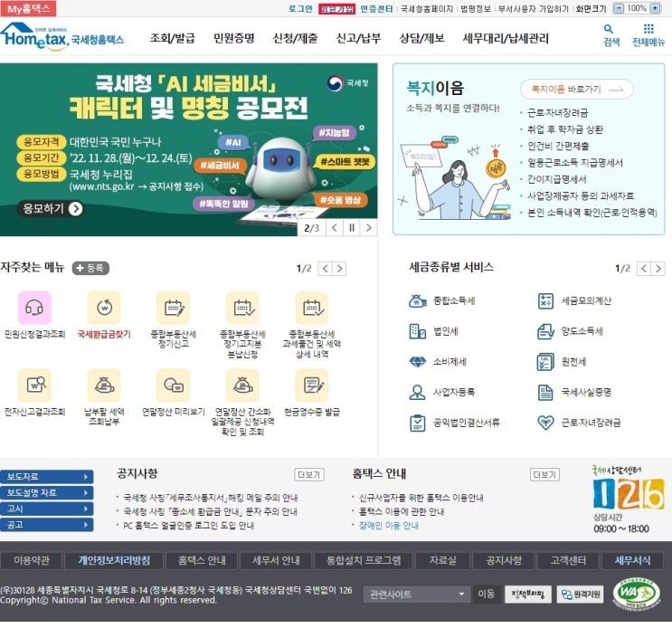Zoom out with the minus button near 100%
This screenshot has width=672, height=628.
619,8
